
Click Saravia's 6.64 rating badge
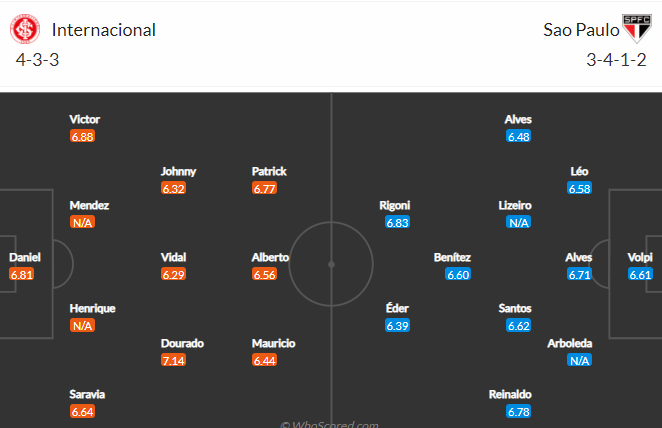(82, 412)
